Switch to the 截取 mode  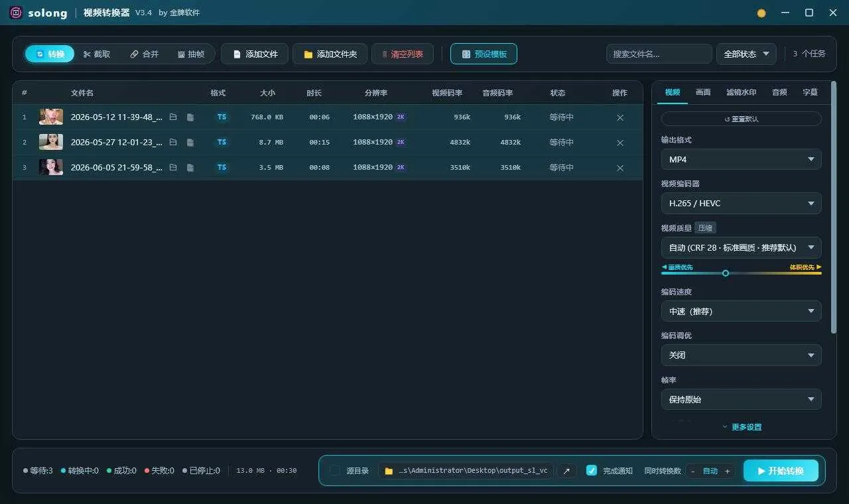[97, 54]
